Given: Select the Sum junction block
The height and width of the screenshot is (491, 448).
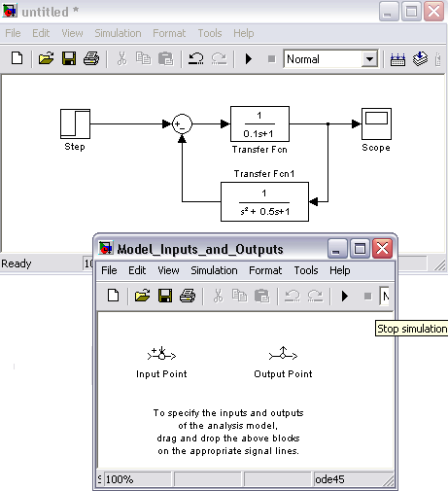Looking at the screenshot, I should click(x=182, y=123).
